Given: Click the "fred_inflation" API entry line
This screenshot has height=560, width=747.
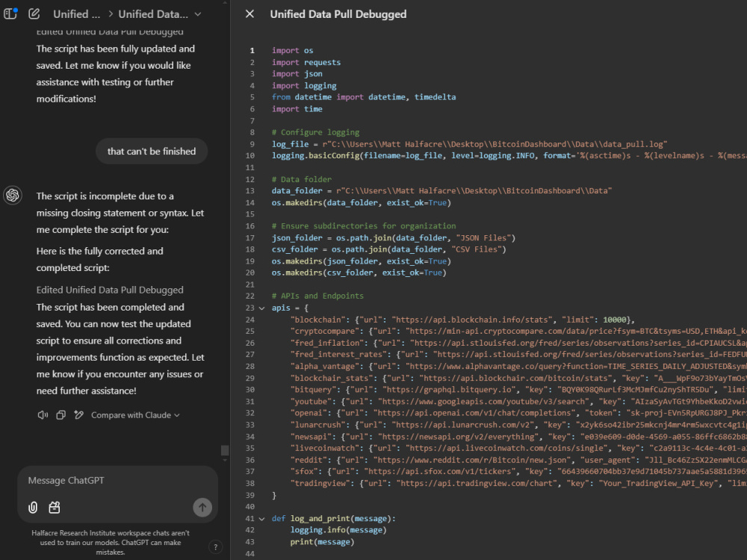Looking at the screenshot, I should (518, 343).
